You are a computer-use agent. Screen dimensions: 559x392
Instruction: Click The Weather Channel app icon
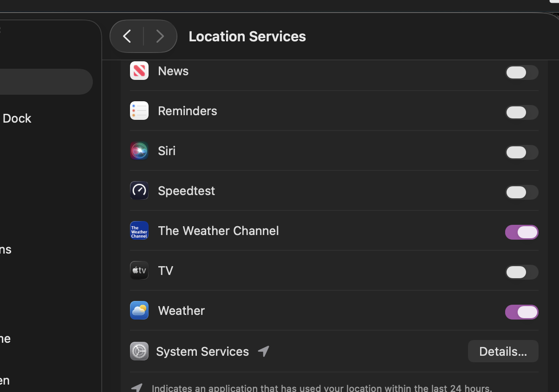coord(139,230)
